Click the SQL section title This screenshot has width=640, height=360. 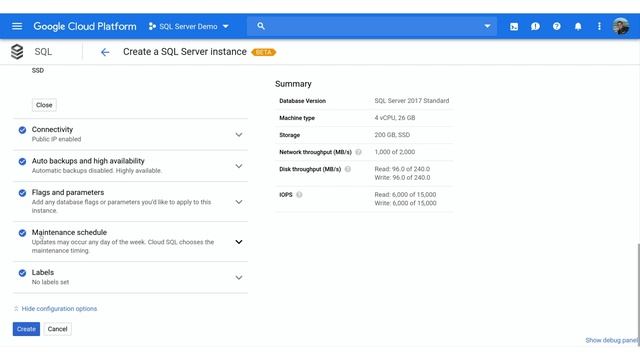(x=43, y=52)
